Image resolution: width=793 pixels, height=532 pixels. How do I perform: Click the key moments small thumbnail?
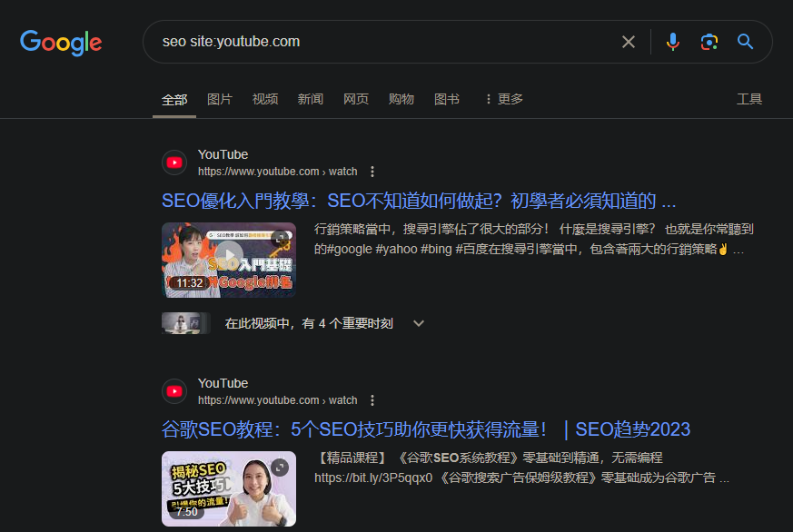coord(185,323)
